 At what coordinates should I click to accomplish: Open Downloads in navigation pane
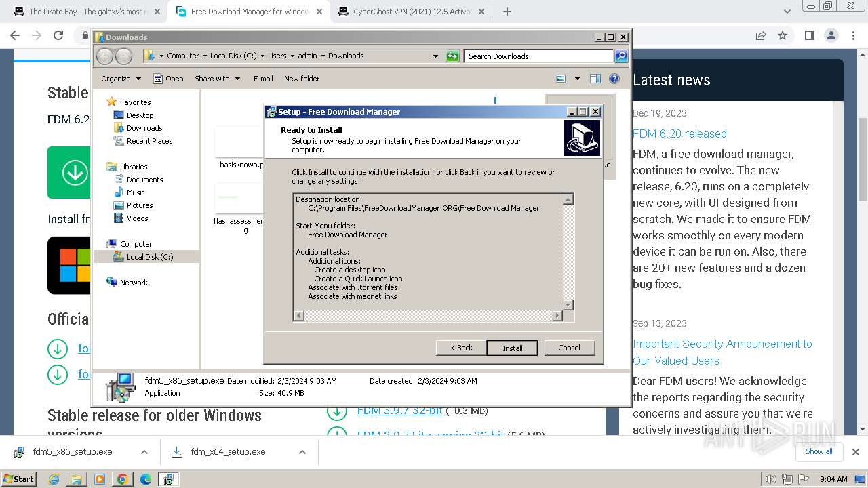click(x=144, y=128)
